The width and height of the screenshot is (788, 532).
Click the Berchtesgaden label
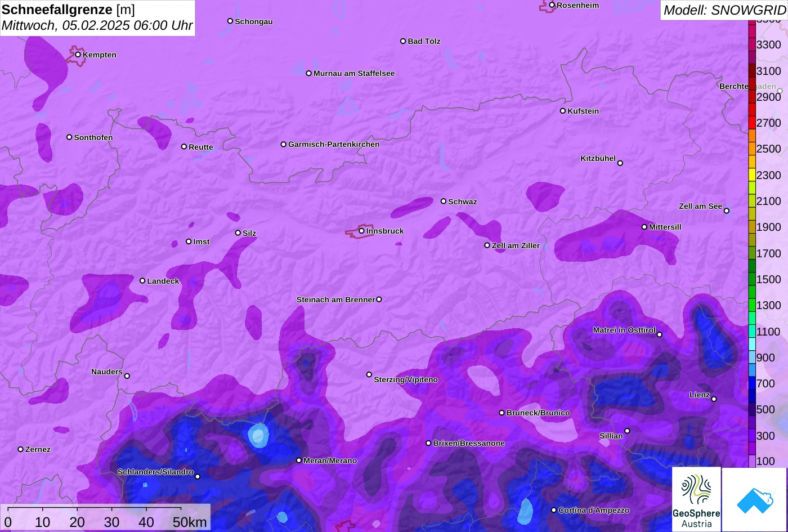[x=747, y=86]
